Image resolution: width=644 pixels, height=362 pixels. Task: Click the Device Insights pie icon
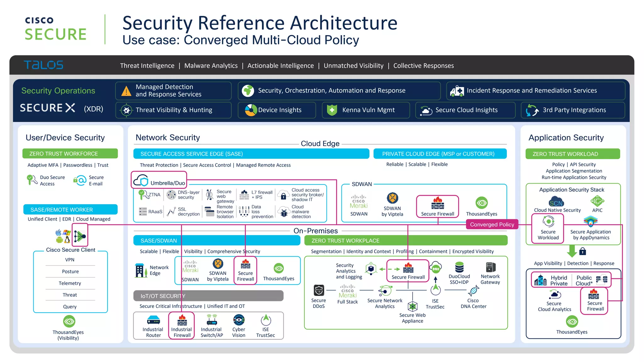251,110
